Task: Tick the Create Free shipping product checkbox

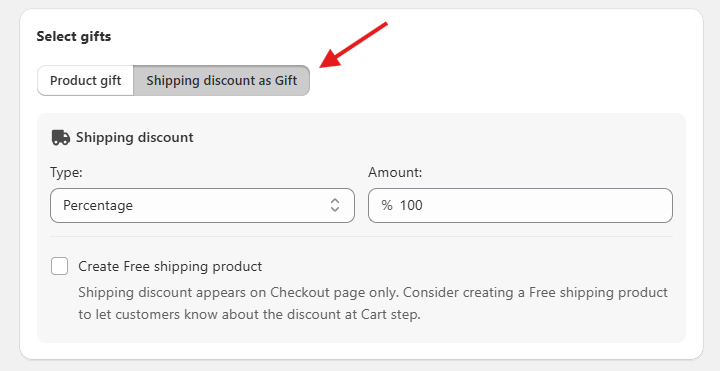Action: pyautogui.click(x=60, y=266)
